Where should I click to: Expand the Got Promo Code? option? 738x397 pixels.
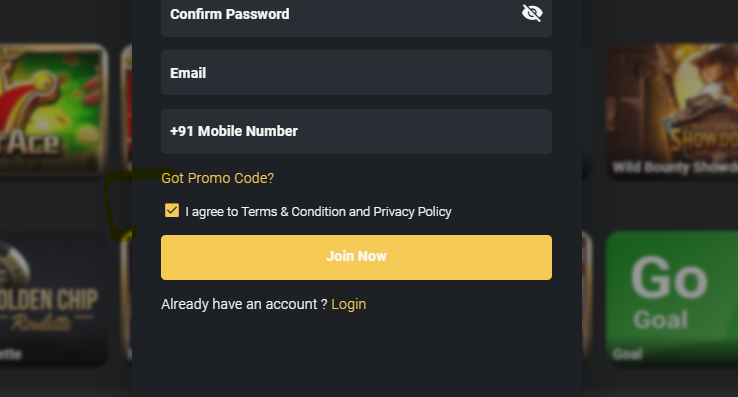(x=217, y=178)
